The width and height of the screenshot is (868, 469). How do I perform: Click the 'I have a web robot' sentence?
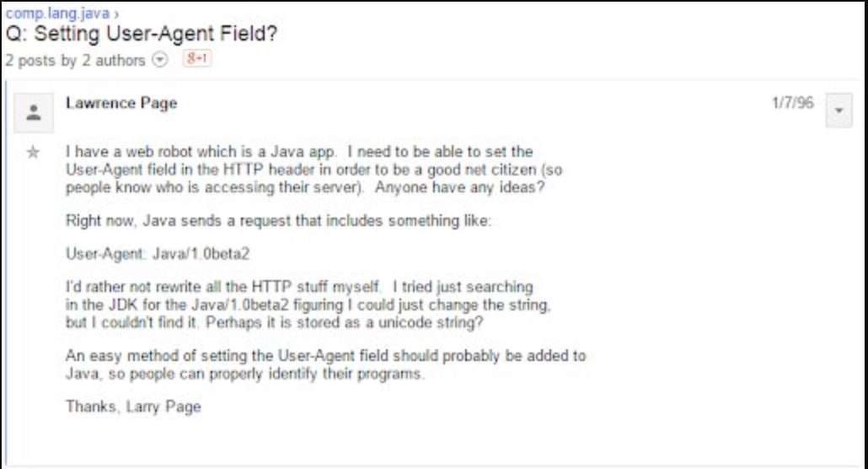pos(201,151)
